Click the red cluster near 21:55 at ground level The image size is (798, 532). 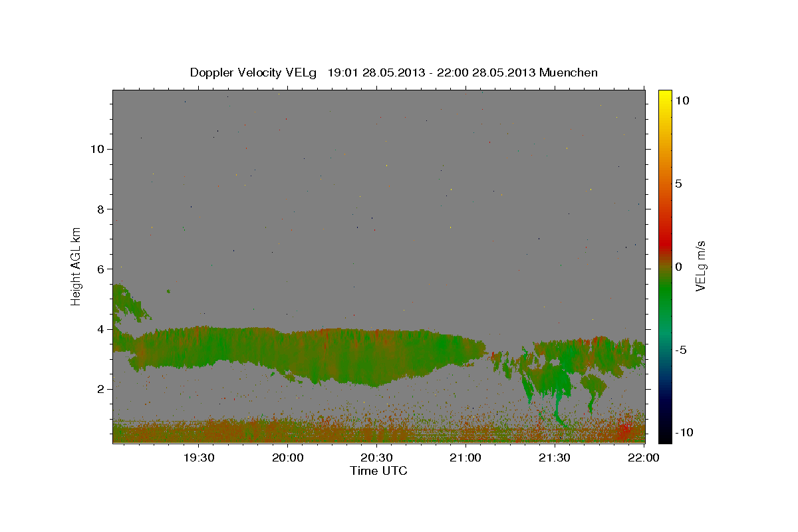click(x=623, y=430)
